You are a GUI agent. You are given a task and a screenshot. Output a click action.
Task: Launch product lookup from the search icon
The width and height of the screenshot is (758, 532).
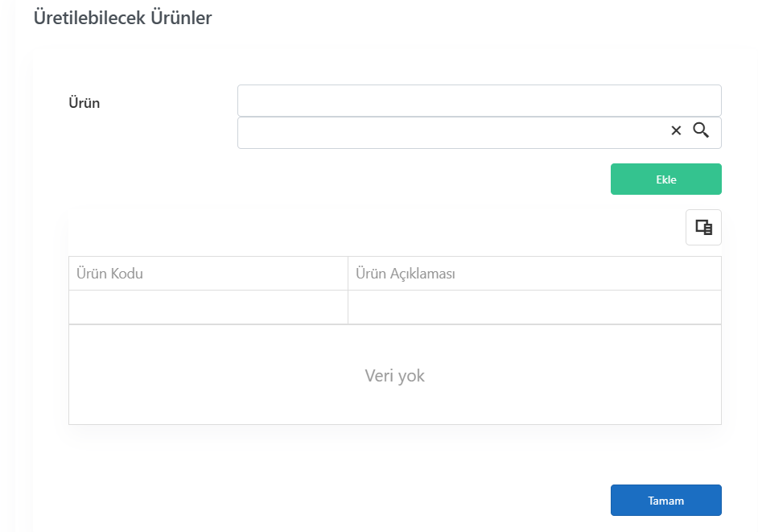point(701,130)
